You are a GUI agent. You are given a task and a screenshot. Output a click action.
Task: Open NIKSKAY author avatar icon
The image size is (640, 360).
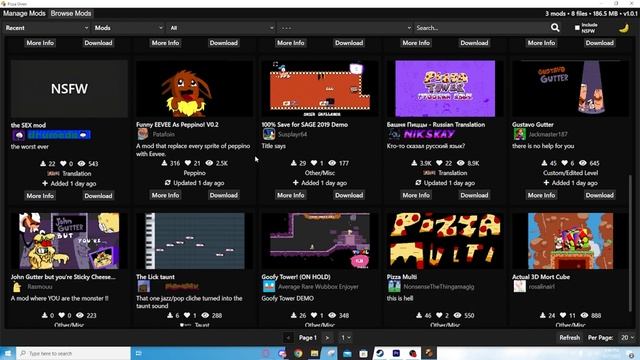point(394,134)
